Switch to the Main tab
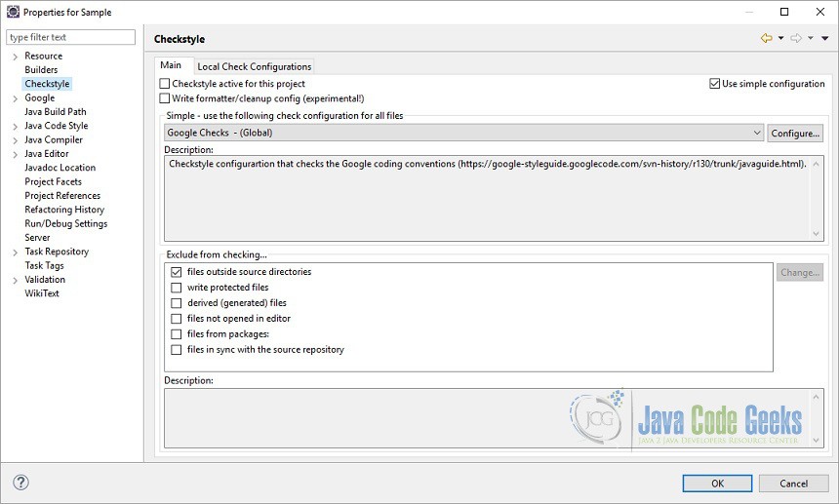 pos(172,65)
